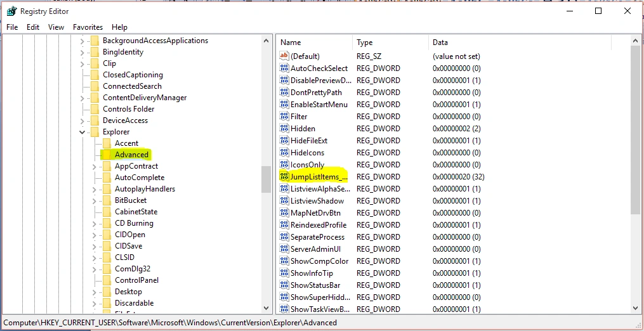Click the Registry Editor title bar icon
Screen dimensions: 644x331
[x=11, y=11]
